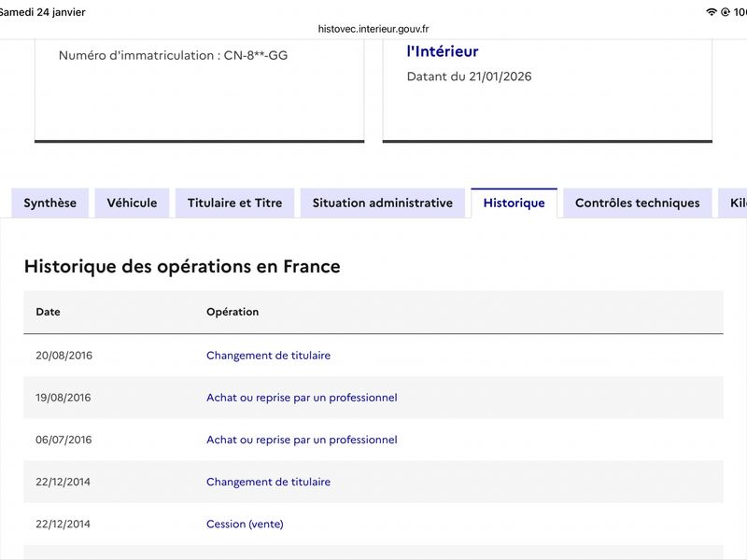Image resolution: width=747 pixels, height=560 pixels.
Task: Click the Opération column header
Action: [x=233, y=312]
